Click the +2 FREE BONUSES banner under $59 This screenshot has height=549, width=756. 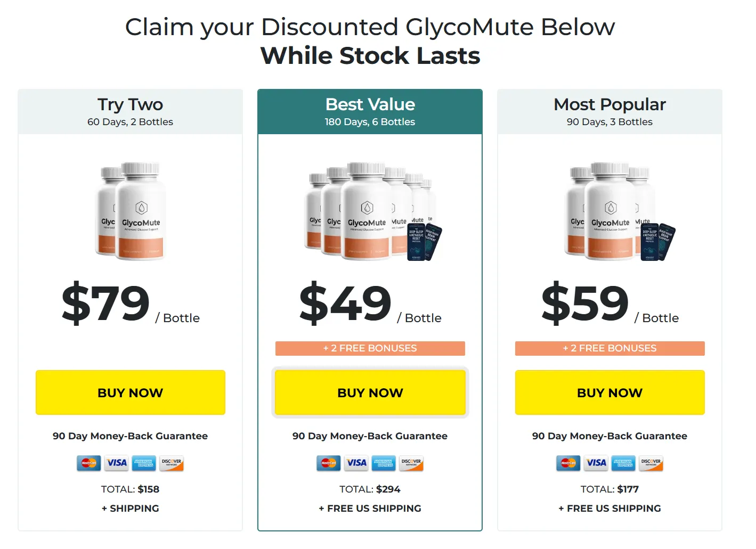pos(609,348)
